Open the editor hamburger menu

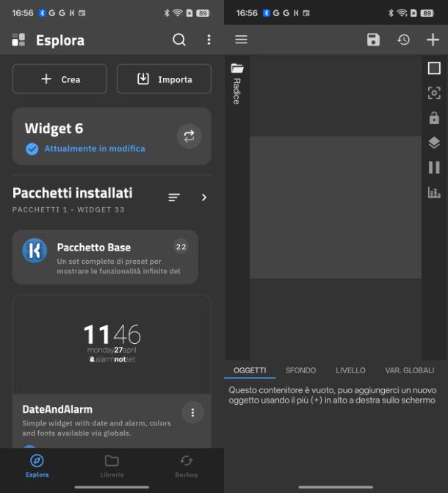tap(241, 40)
